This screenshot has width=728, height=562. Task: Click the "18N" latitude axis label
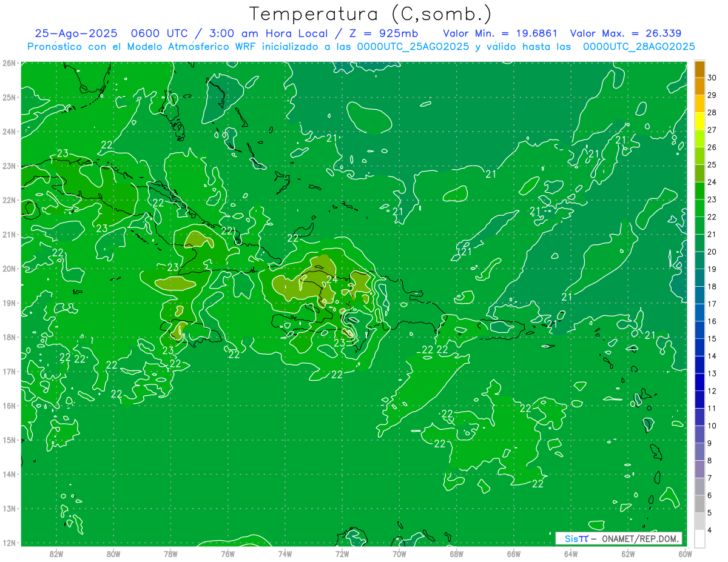[x=9, y=337]
